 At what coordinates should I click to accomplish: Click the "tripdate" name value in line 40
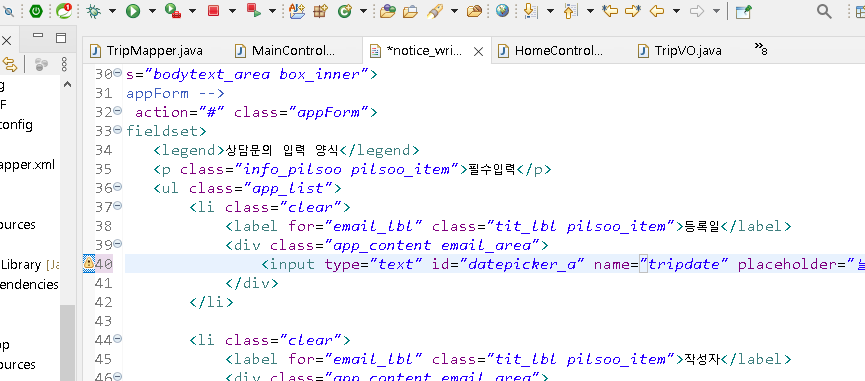click(x=684, y=265)
